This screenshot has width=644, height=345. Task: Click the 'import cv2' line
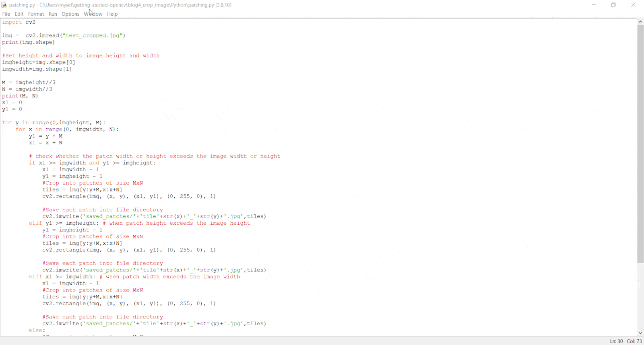(x=19, y=22)
